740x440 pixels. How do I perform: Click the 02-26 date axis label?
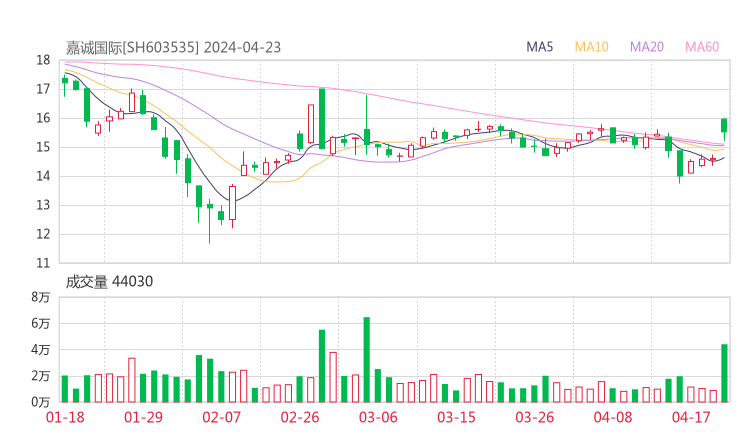[x=300, y=417]
